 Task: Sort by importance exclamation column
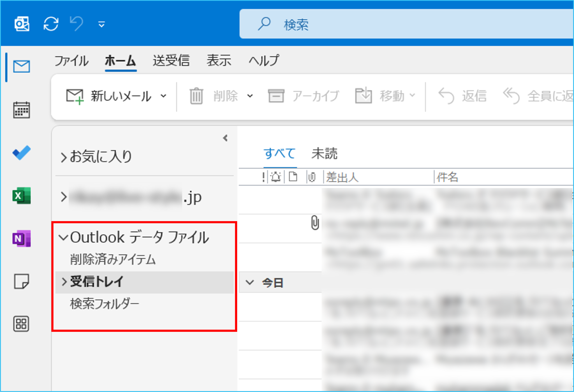(263, 177)
